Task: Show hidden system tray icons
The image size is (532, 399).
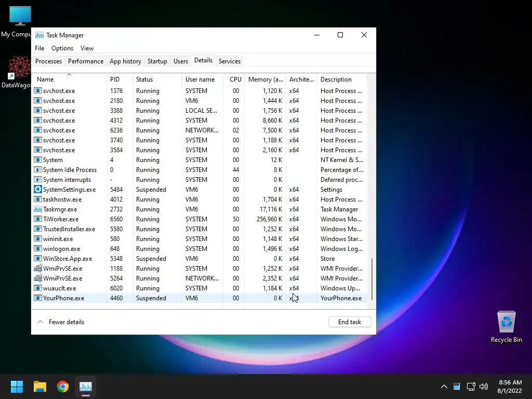Action: [444, 387]
